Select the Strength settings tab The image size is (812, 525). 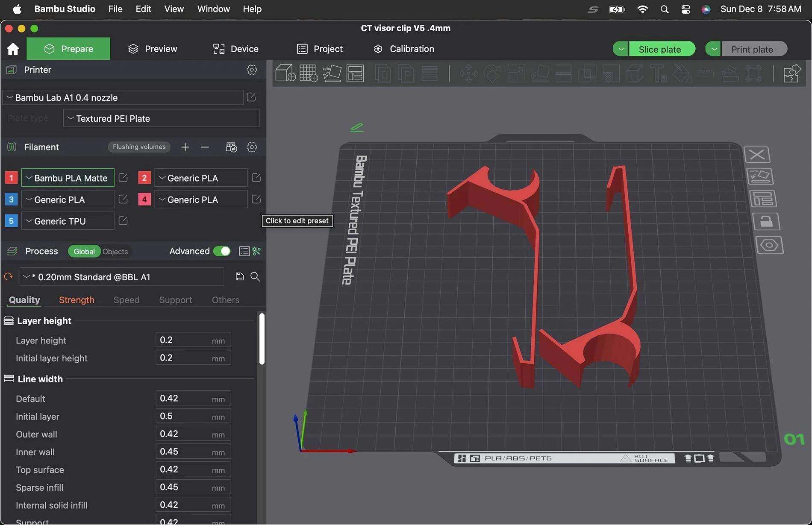click(x=76, y=300)
